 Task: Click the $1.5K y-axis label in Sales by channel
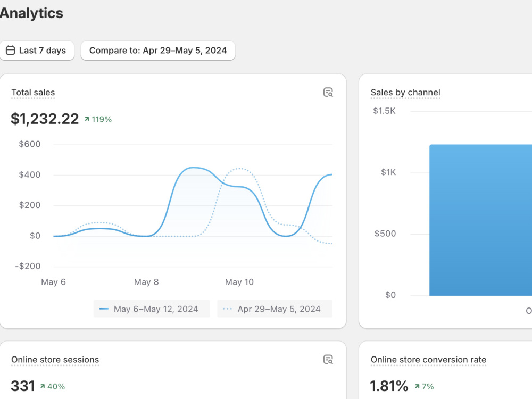click(384, 111)
